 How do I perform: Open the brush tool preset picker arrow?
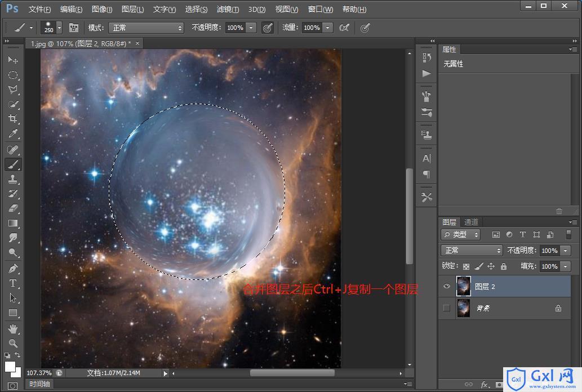pos(31,28)
